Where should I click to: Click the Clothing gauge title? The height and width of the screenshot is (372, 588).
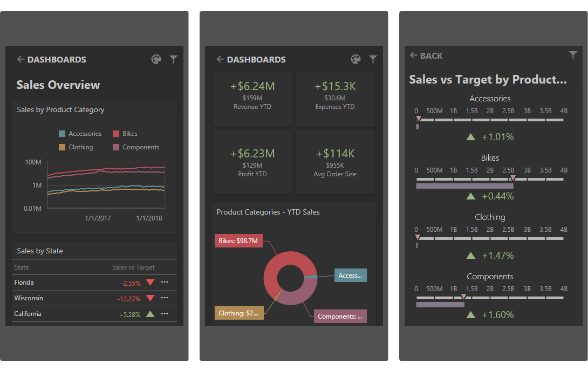click(490, 217)
